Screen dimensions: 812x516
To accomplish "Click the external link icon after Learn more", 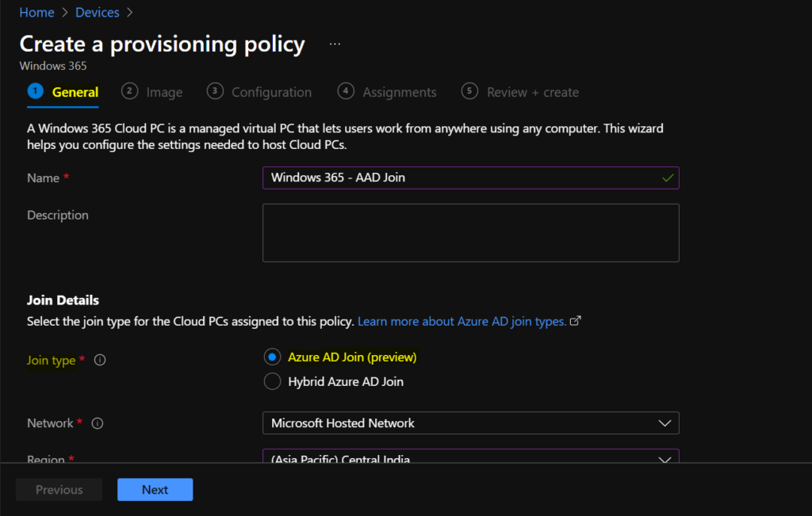I will pyautogui.click(x=576, y=321).
